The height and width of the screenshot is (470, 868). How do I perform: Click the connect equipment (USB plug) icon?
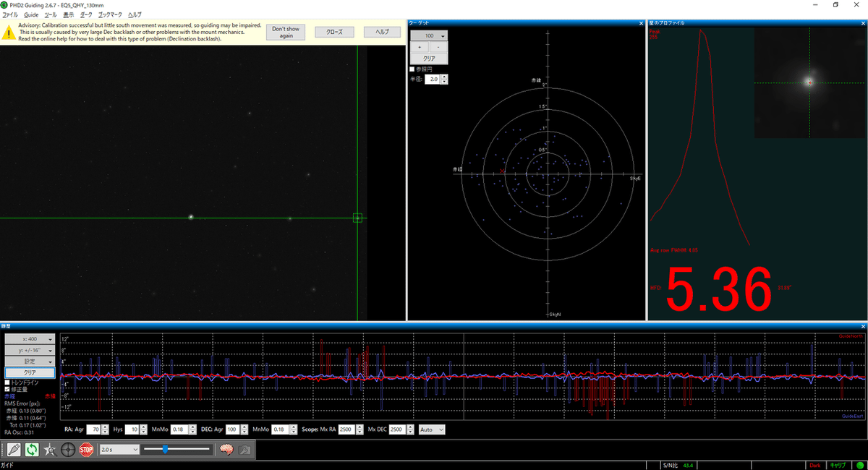13,449
